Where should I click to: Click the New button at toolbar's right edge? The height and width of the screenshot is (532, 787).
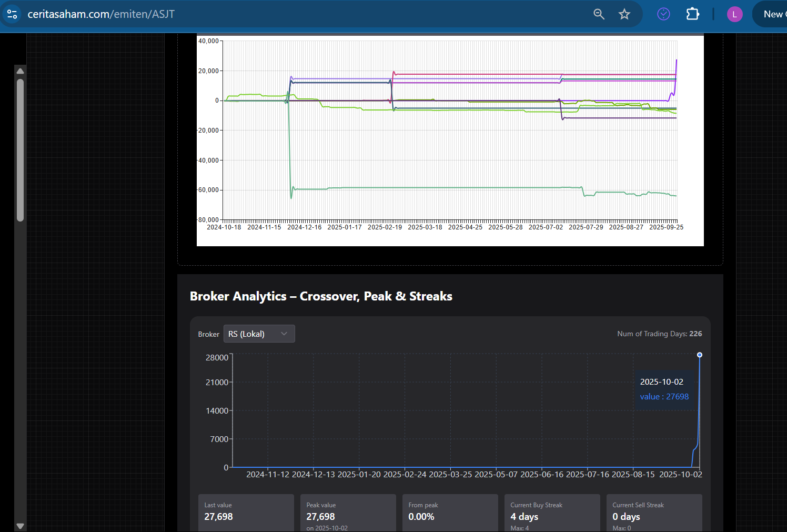(773, 14)
